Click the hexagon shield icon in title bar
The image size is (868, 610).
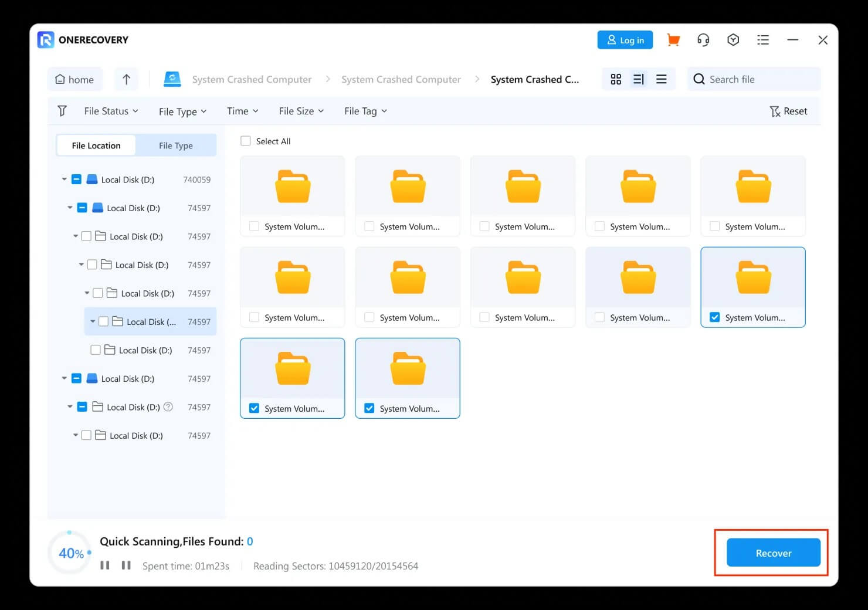733,40
